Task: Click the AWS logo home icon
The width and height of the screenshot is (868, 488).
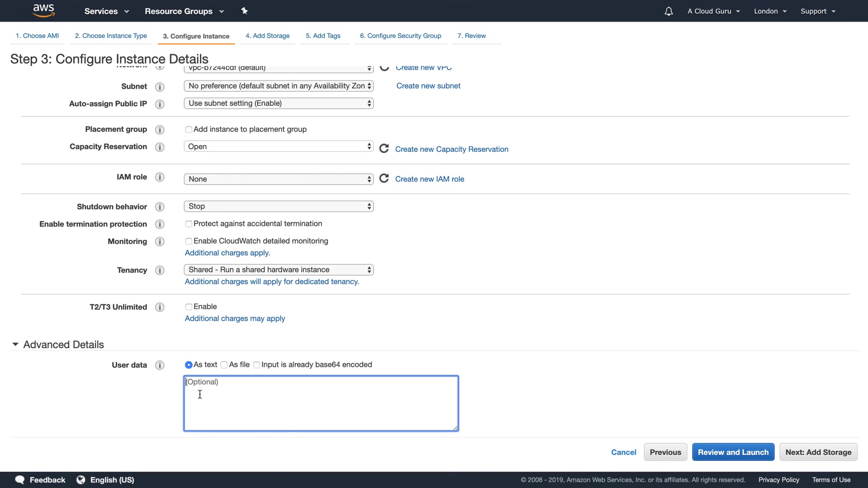Action: [x=43, y=10]
